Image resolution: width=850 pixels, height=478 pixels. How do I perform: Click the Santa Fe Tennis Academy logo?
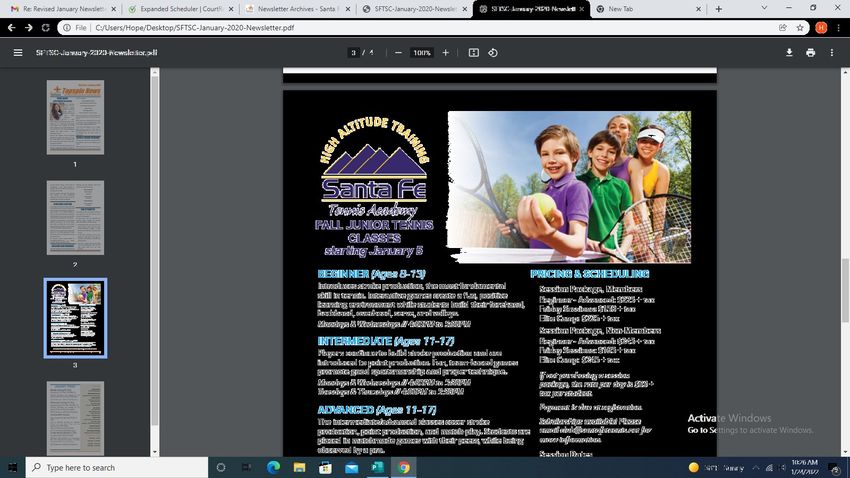coord(375,168)
